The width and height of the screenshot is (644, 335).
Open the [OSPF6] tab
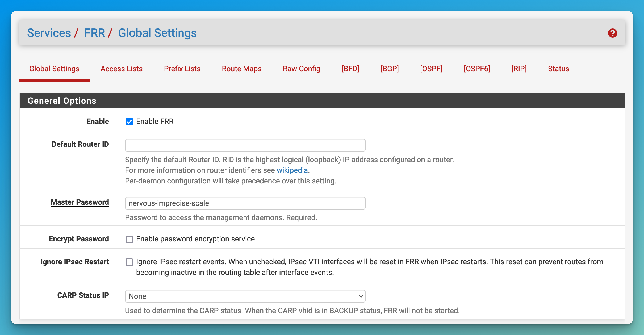[477, 69]
